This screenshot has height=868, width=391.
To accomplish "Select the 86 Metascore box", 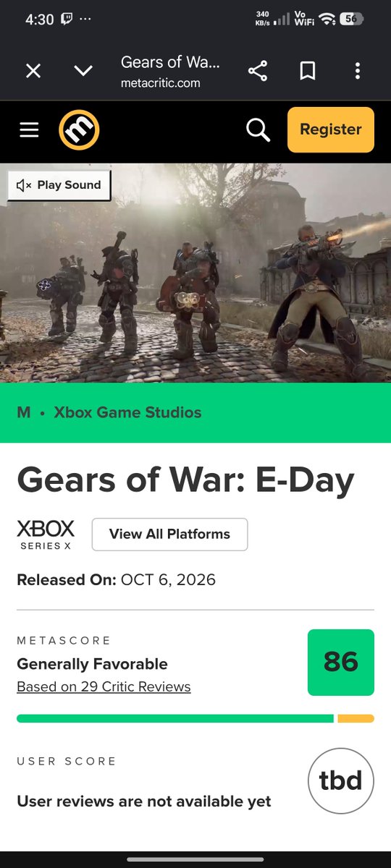I will [x=341, y=663].
